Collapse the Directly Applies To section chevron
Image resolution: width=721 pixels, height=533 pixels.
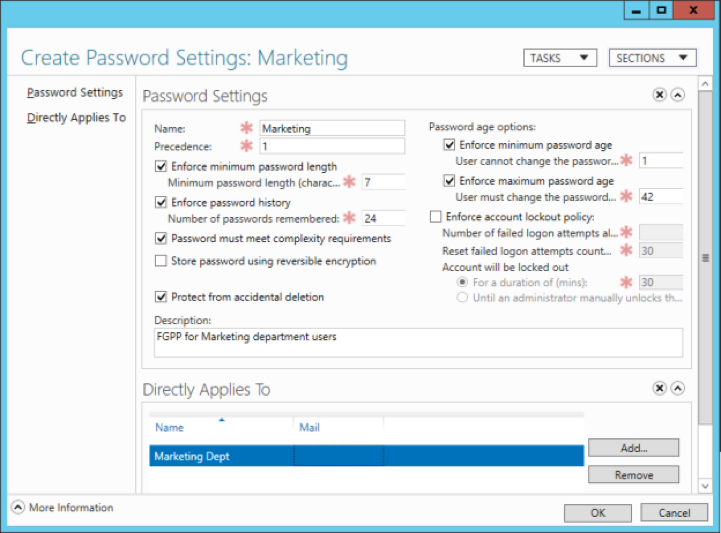tap(677, 388)
